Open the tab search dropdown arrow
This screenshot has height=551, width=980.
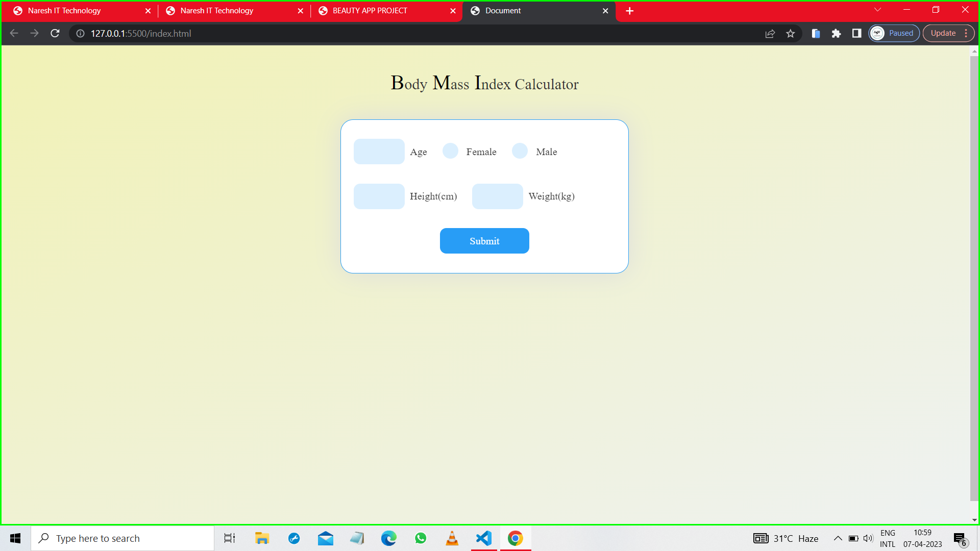(877, 10)
